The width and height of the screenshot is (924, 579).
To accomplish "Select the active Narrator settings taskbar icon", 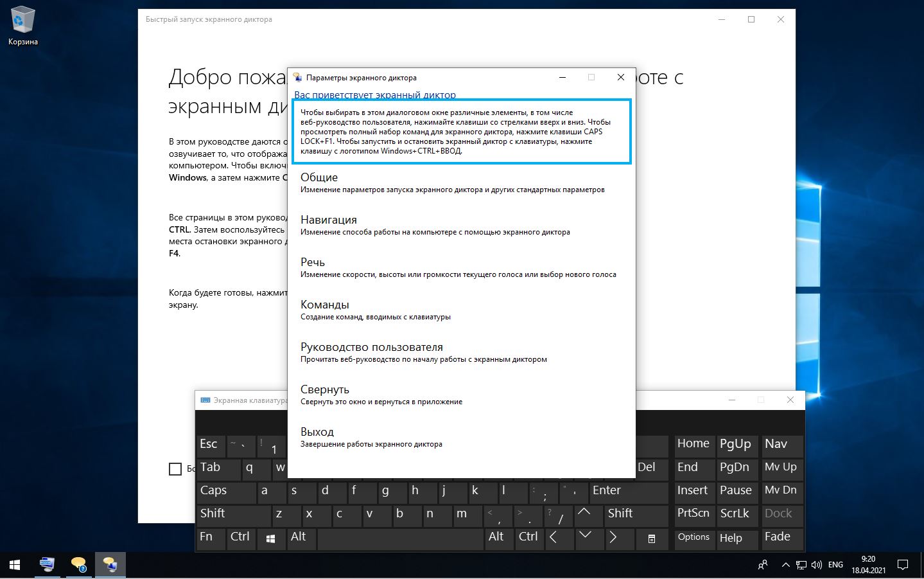I will click(x=110, y=565).
